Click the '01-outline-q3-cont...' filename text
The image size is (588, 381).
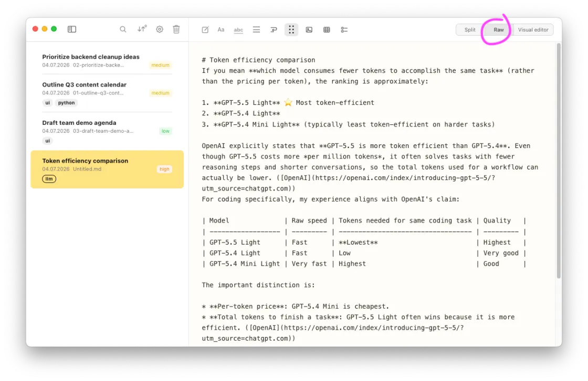pos(98,93)
